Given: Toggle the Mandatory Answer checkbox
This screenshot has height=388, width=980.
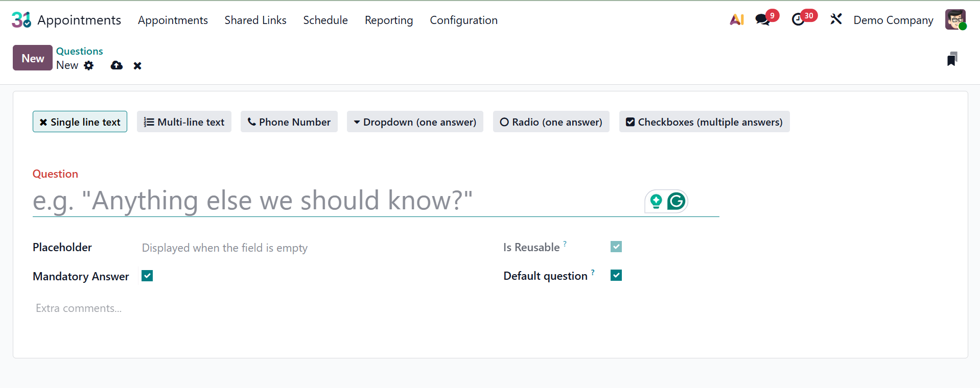Looking at the screenshot, I should click(147, 276).
